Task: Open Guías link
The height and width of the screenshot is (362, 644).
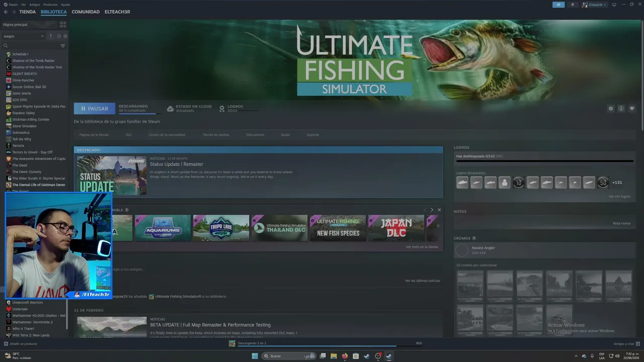Action: pos(285,135)
